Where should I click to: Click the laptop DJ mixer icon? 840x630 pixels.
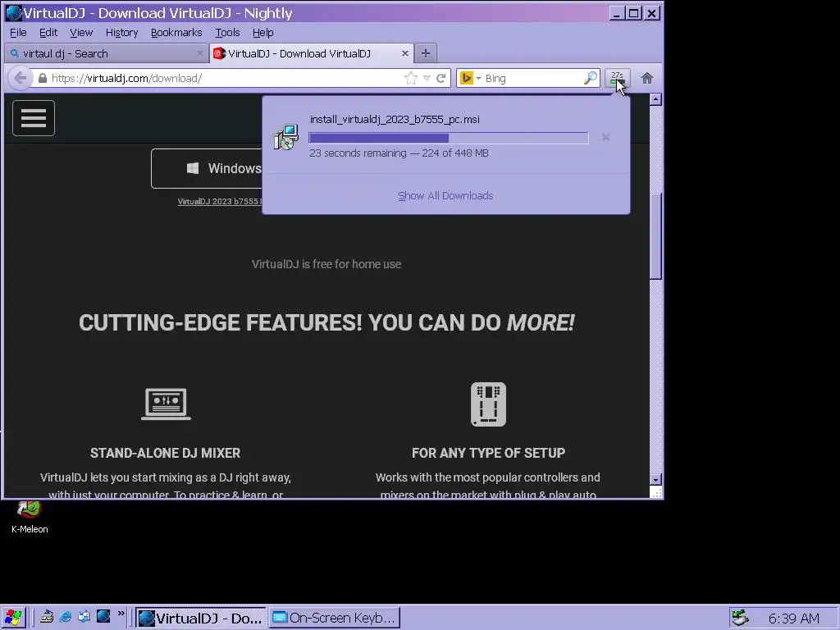166,404
